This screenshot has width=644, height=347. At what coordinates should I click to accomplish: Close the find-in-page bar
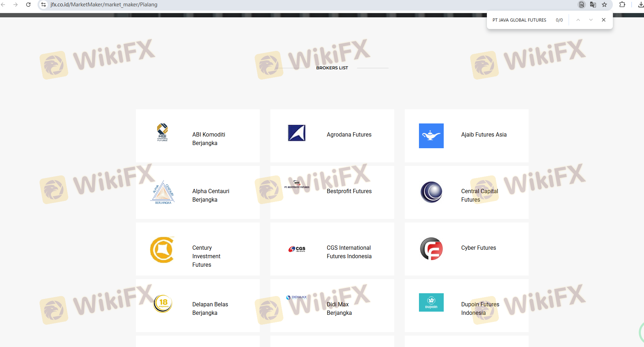point(604,20)
